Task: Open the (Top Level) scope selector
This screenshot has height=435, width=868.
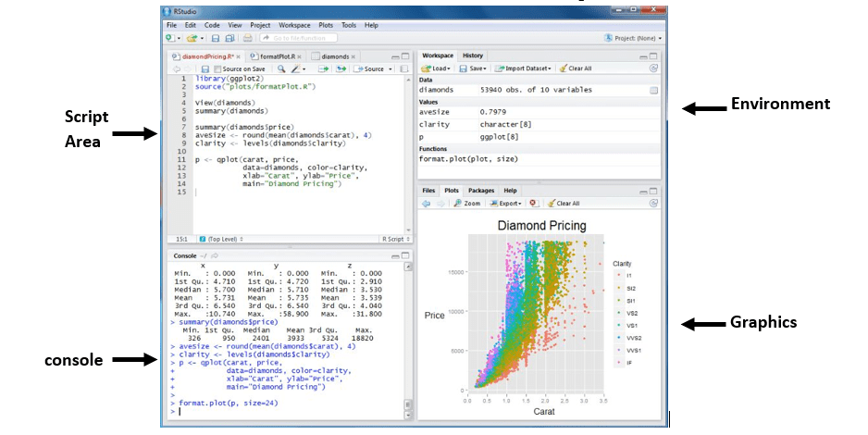Action: (221, 239)
